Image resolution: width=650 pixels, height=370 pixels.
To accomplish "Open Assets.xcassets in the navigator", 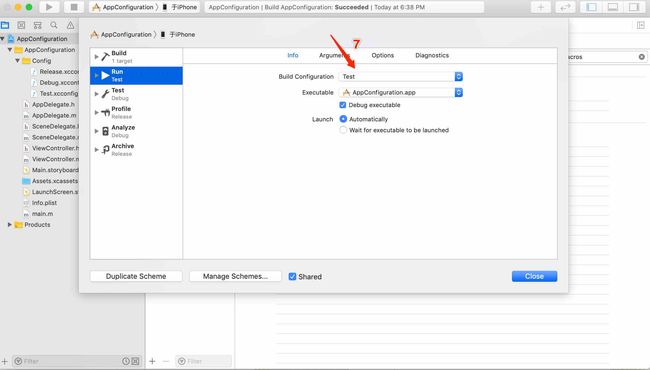I will pos(50,181).
